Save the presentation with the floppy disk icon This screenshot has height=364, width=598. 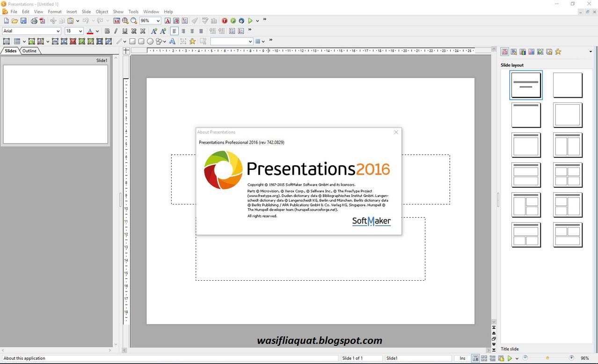point(23,21)
